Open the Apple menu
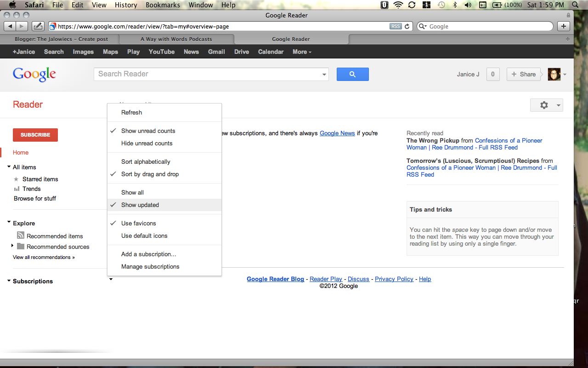Screen dimensions: 588x368 [x=12, y=5]
